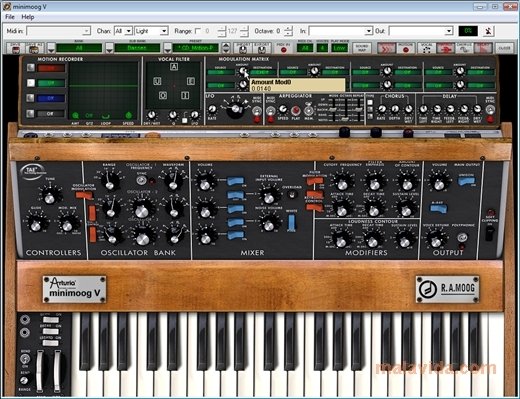
Task: Enable the Range checkbox
Action: (x=198, y=31)
